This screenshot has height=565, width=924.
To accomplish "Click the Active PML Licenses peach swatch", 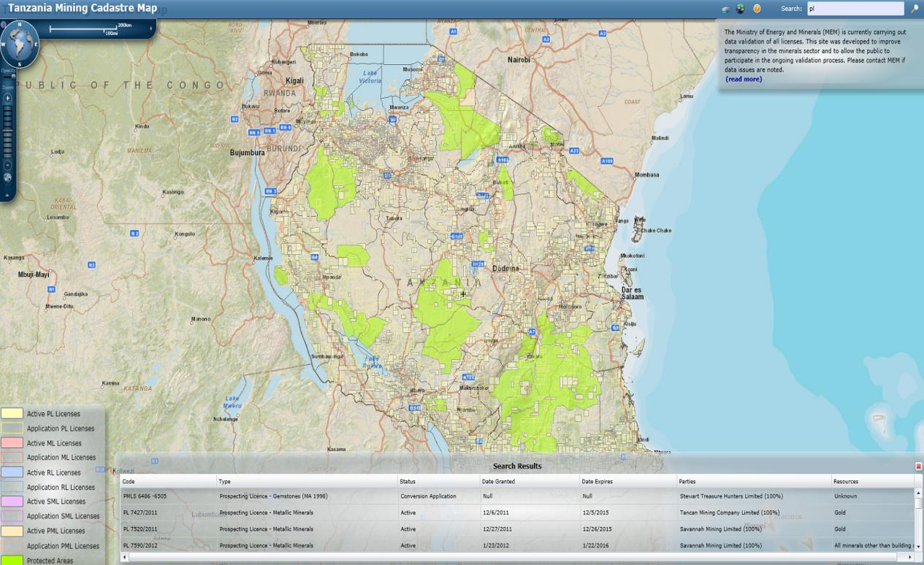I will point(12,531).
